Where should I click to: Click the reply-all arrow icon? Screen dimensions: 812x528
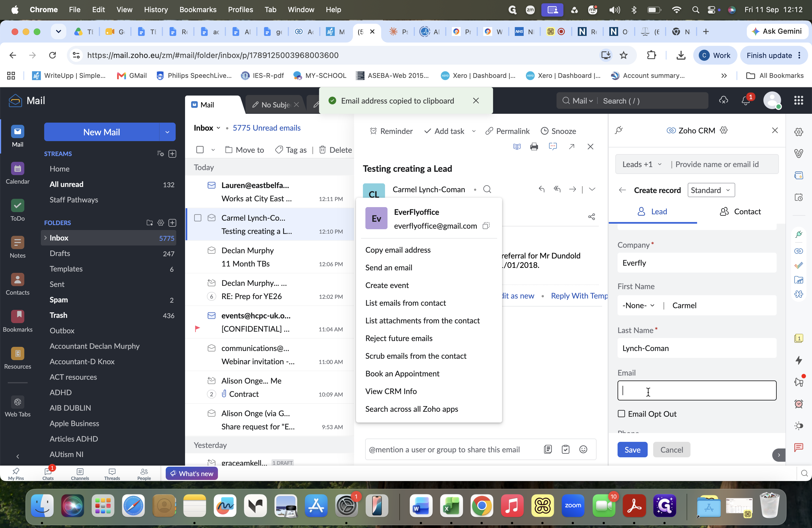click(x=557, y=189)
